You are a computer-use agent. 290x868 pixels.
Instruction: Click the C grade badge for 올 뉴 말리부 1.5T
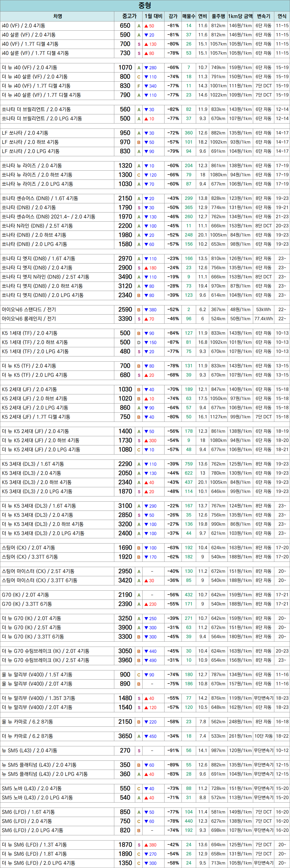point(139,675)
